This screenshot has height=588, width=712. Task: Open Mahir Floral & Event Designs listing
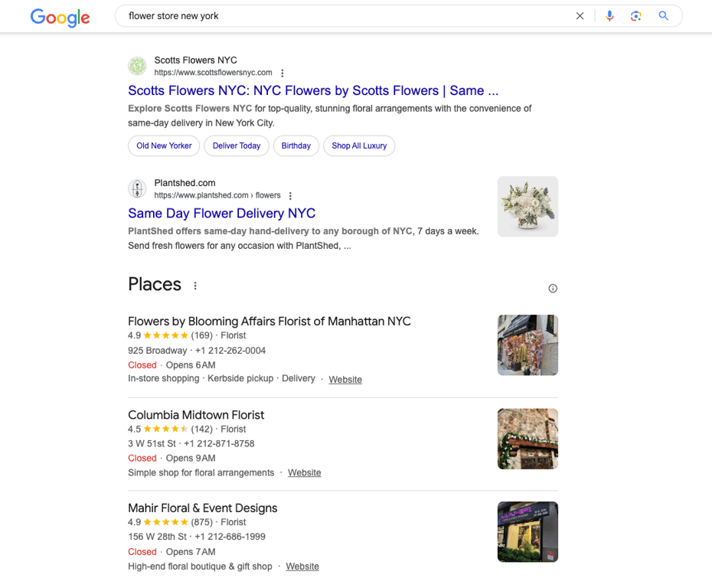click(202, 508)
